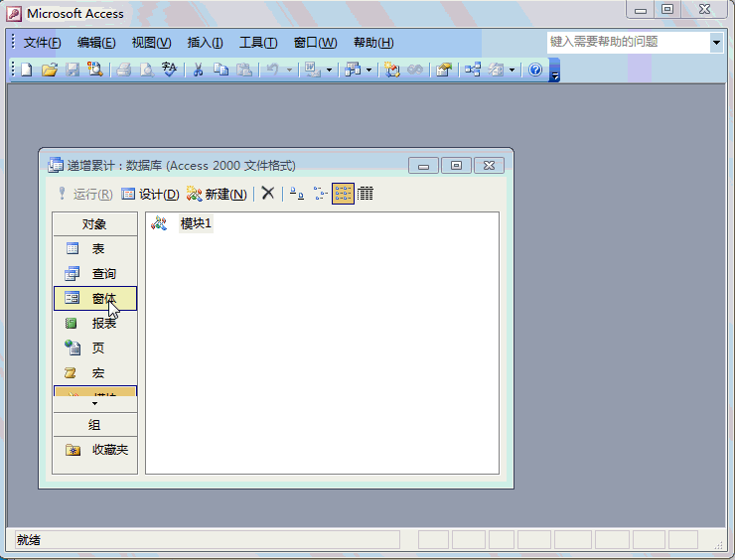735x560 pixels.
Task: Click the help question input box
Action: 629,42
